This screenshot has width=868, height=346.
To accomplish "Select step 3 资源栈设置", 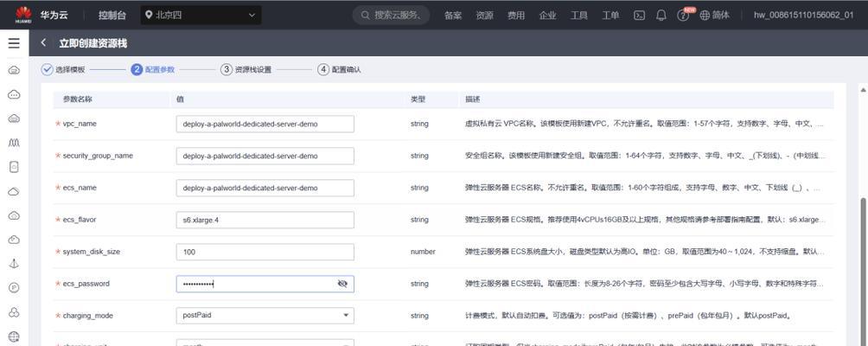I will (246, 70).
